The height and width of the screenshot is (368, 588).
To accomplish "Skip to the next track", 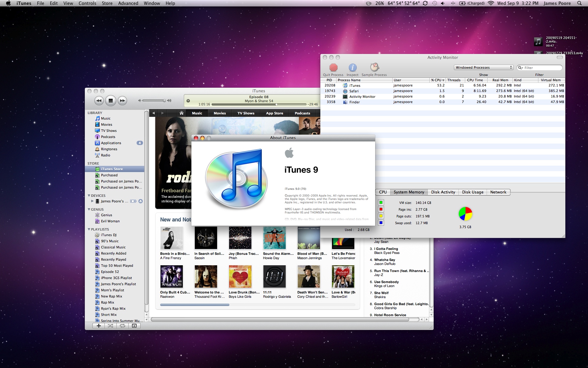I will tap(122, 101).
